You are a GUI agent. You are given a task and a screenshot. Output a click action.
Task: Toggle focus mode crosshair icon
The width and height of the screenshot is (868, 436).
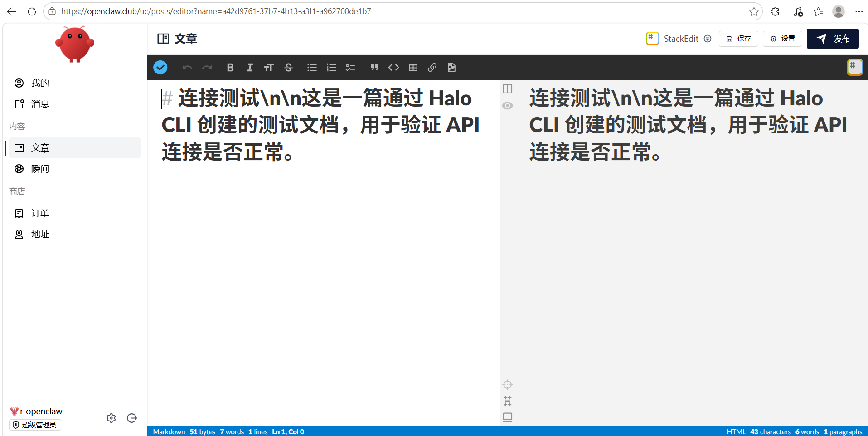click(x=508, y=385)
